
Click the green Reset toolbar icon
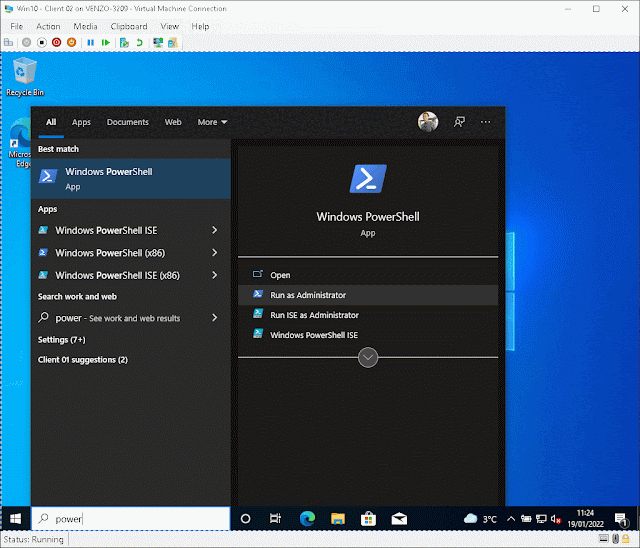pyautogui.click(x=106, y=42)
